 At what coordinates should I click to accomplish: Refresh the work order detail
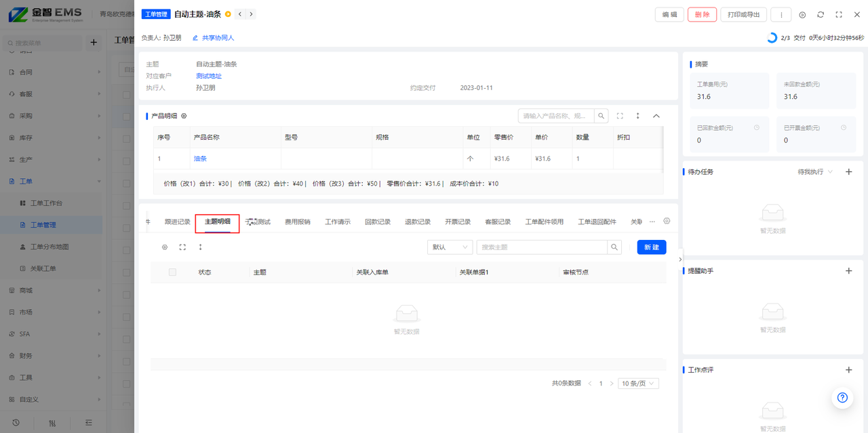click(x=821, y=15)
